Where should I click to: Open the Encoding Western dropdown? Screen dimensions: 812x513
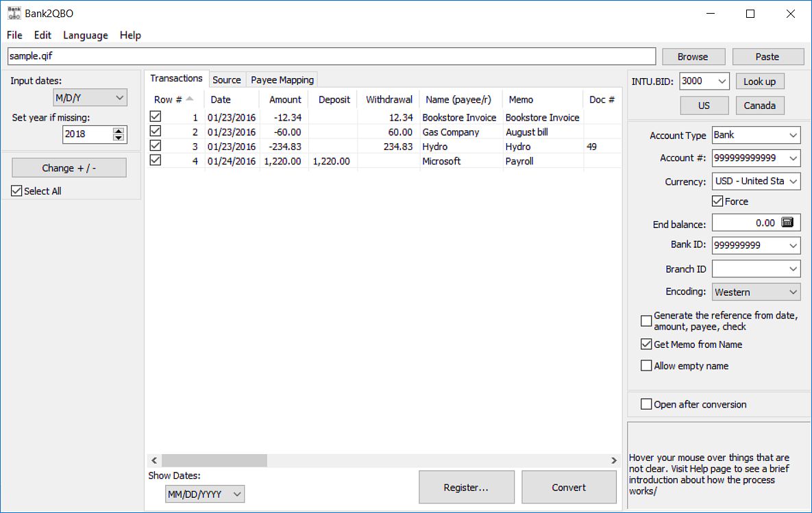coord(756,292)
